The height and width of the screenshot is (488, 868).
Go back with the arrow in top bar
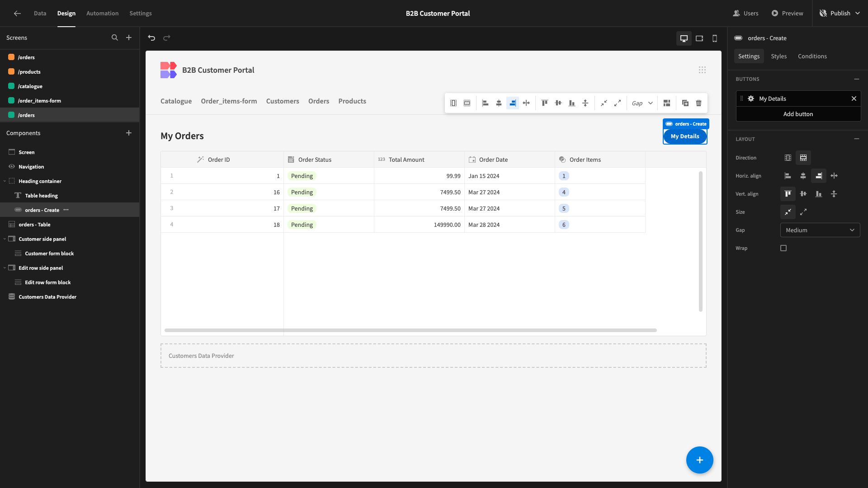(17, 14)
